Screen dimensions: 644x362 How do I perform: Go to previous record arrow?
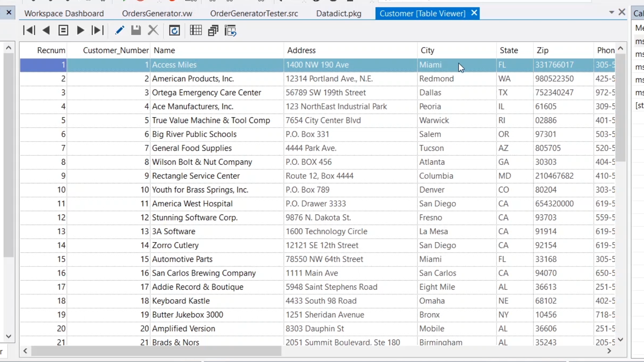[x=46, y=31]
